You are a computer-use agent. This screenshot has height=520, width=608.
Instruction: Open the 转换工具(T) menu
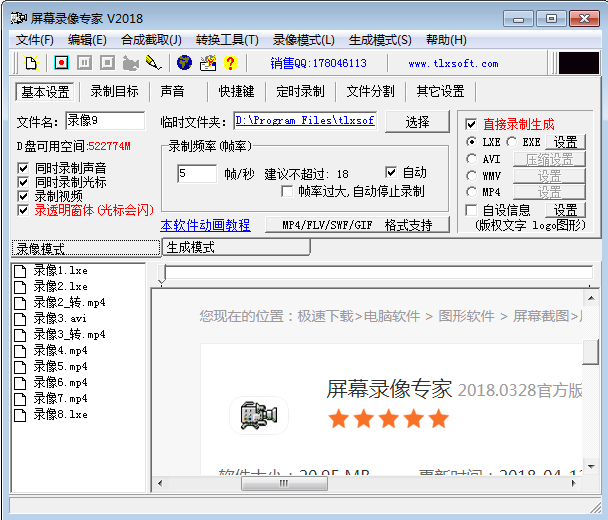227,40
